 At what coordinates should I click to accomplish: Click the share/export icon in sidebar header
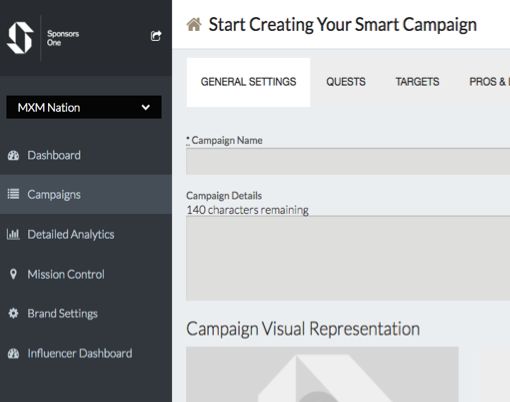pyautogui.click(x=156, y=36)
